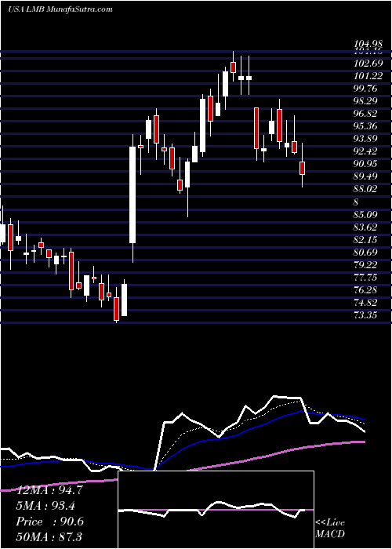This screenshot has width=392, height=549.
Task: Click the 88.02 price axis label
Action: [x=366, y=189]
